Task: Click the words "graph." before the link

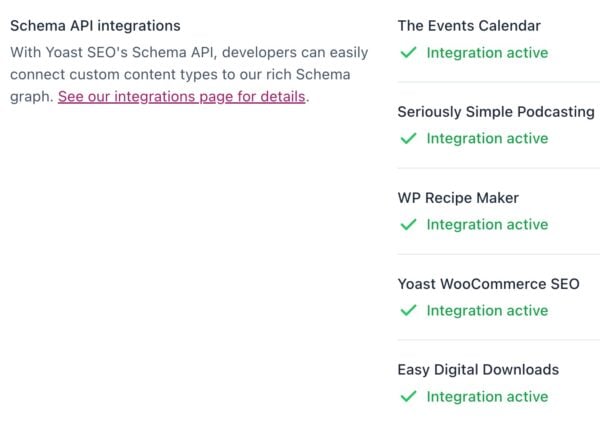Action: click(31, 97)
